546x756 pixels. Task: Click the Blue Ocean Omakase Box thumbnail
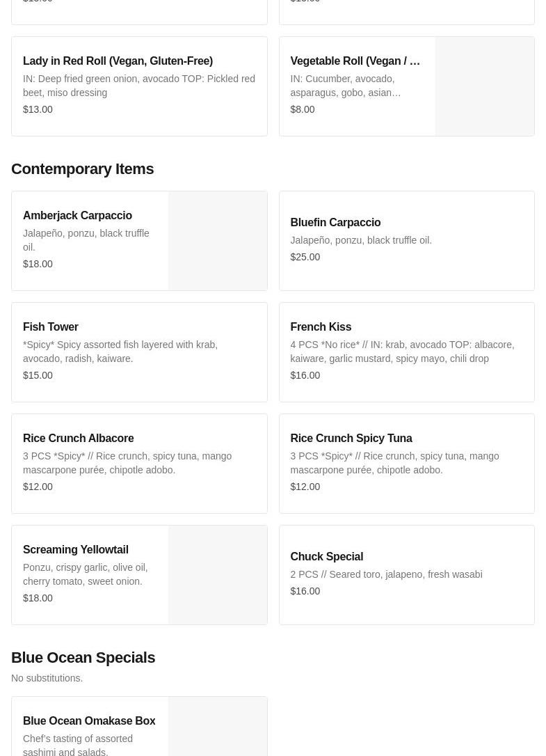click(x=217, y=727)
